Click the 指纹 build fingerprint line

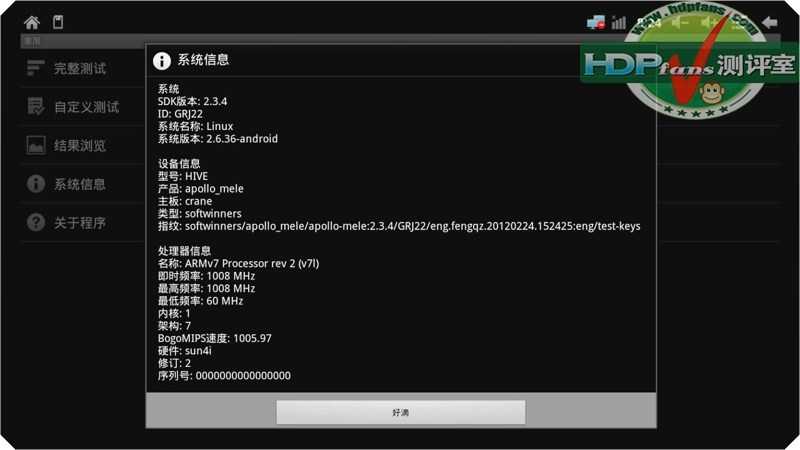(x=399, y=226)
